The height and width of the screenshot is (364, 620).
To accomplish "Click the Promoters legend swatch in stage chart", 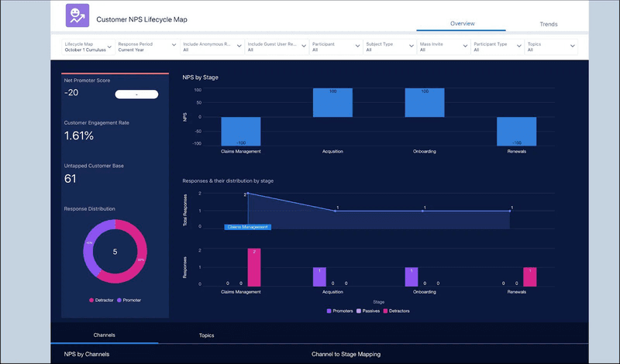I will coord(329,311).
